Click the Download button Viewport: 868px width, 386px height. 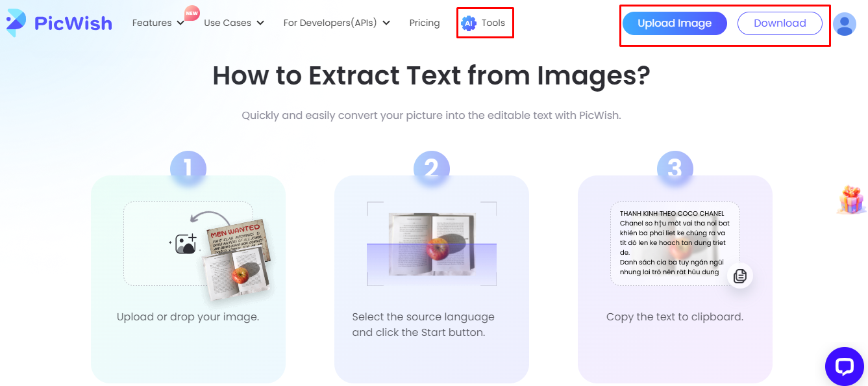[780, 23]
